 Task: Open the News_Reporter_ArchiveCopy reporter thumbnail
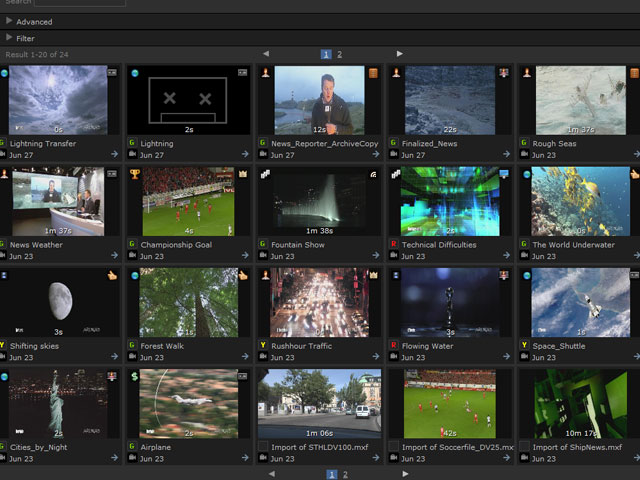(319, 100)
